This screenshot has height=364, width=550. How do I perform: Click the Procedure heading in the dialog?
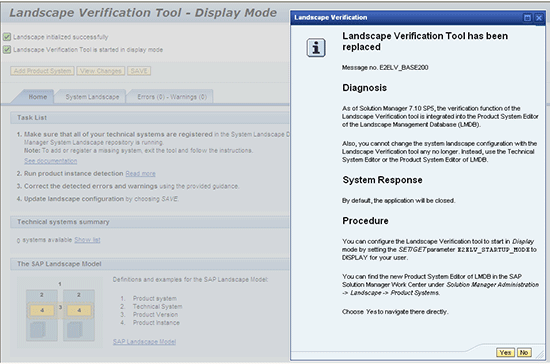point(365,221)
